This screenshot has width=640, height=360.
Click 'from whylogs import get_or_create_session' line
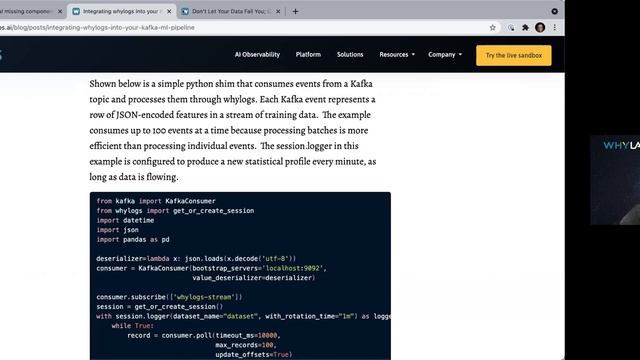click(x=175, y=211)
